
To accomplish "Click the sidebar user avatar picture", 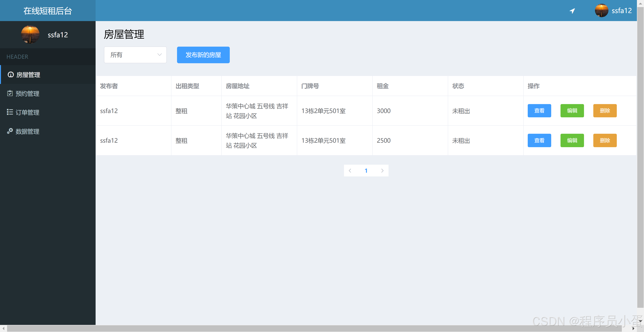I will pyautogui.click(x=30, y=35).
